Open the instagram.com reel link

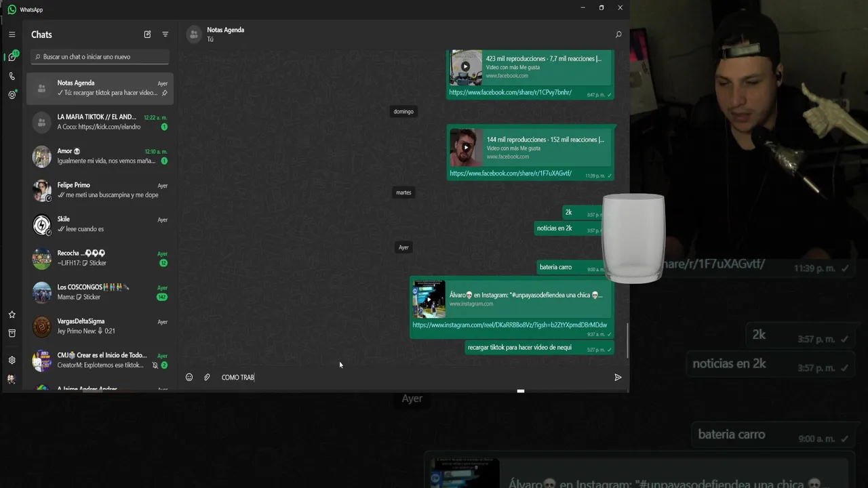[x=510, y=325]
